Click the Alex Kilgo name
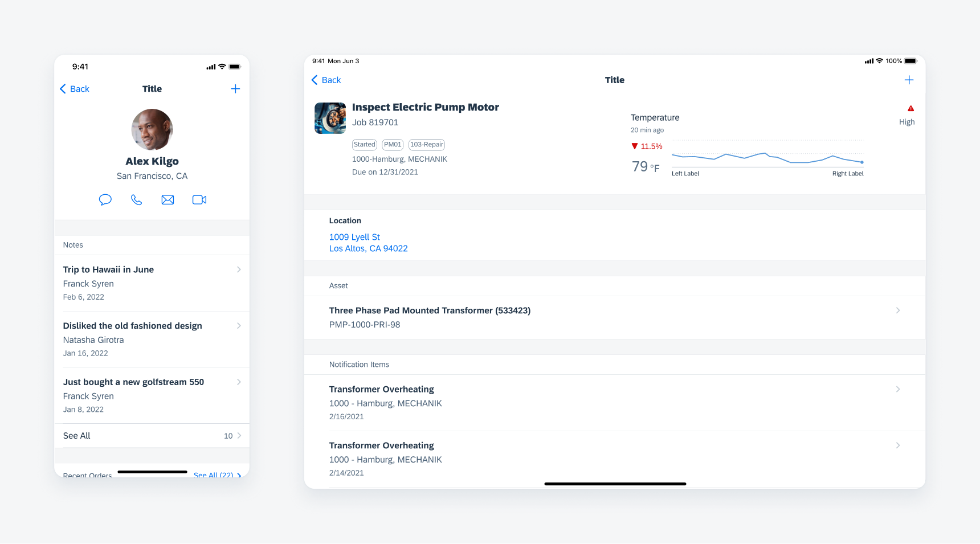This screenshot has height=544, width=980. pos(152,161)
